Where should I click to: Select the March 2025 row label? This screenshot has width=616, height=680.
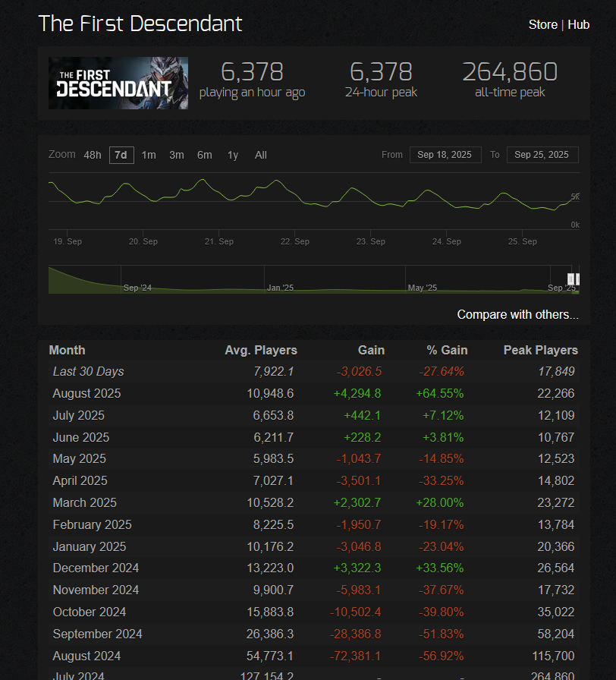click(x=84, y=502)
